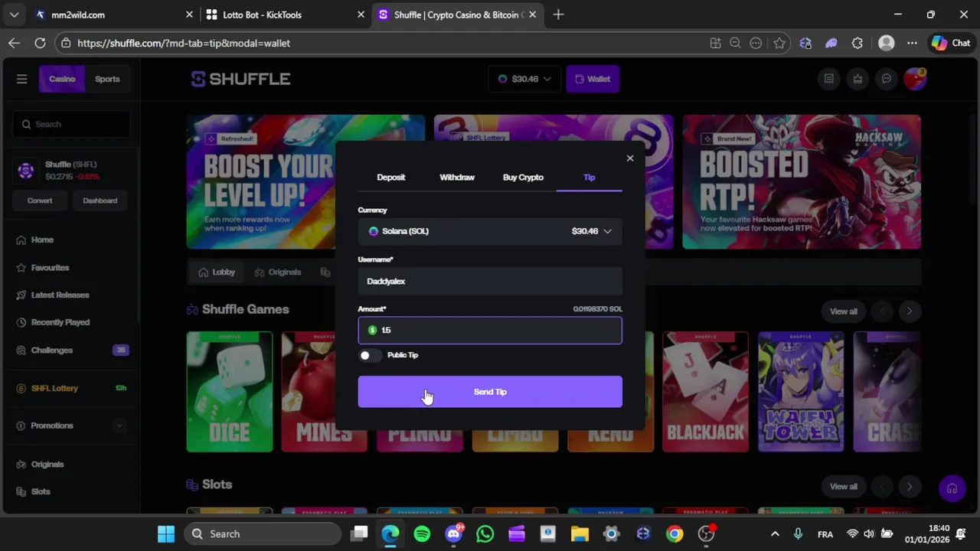Open the Dice game thumbnail
Viewport: 980px width, 551px height.
coord(230,392)
